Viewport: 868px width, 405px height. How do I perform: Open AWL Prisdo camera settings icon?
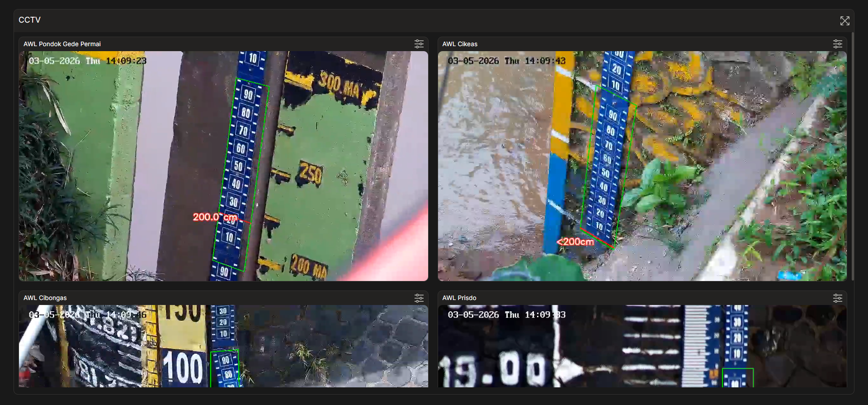click(837, 298)
